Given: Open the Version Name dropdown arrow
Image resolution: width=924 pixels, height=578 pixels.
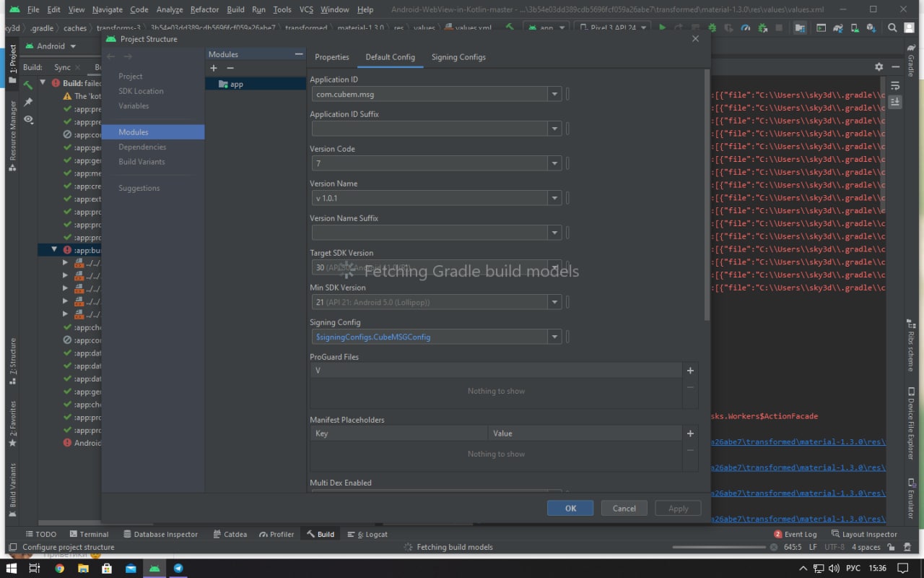Looking at the screenshot, I should (554, 198).
